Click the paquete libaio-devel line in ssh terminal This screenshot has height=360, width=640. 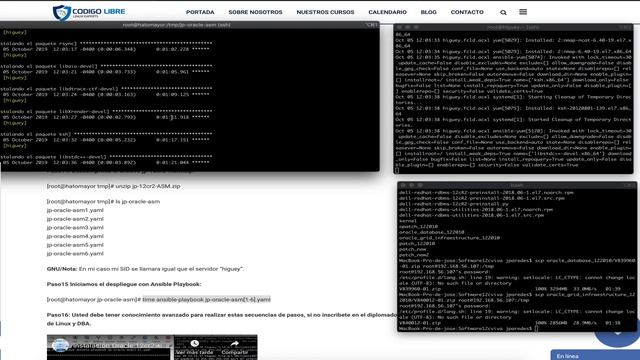(x=106, y=66)
